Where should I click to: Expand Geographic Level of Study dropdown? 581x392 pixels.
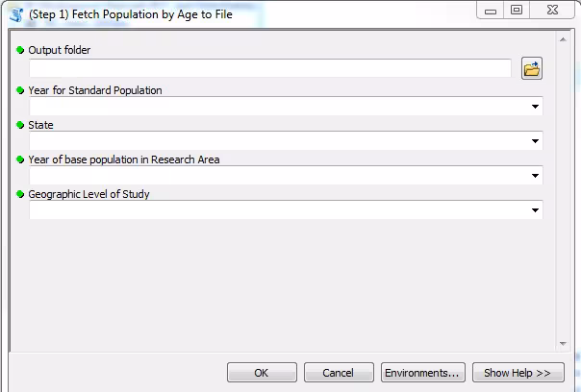[535, 210]
